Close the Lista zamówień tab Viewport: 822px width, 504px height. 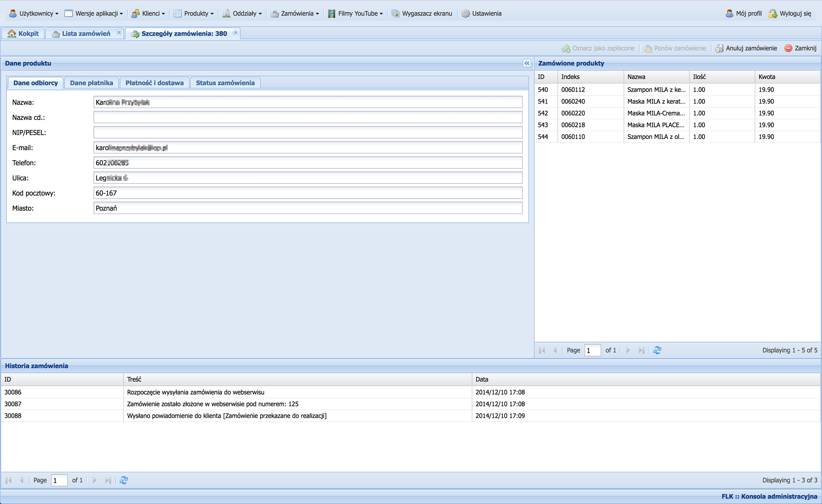point(119,32)
